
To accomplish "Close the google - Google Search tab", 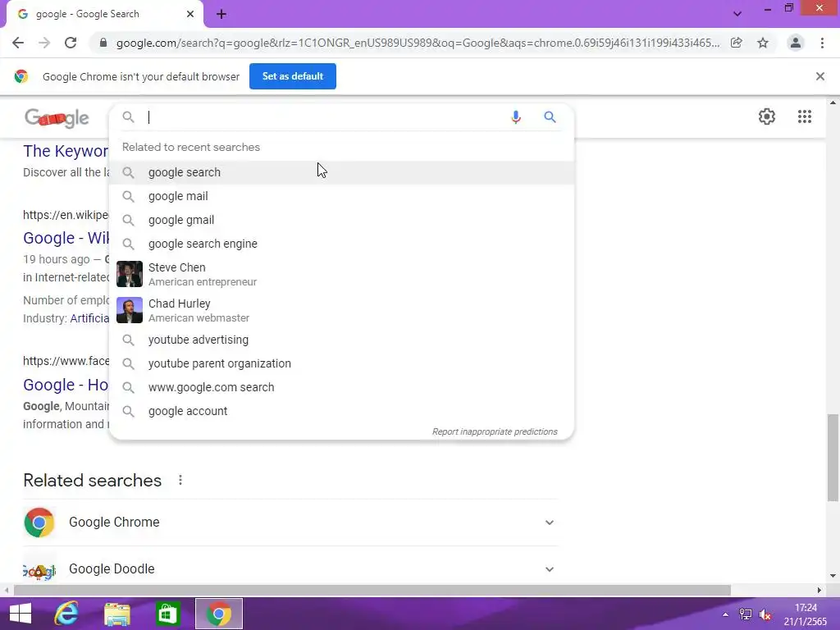I will pyautogui.click(x=190, y=14).
